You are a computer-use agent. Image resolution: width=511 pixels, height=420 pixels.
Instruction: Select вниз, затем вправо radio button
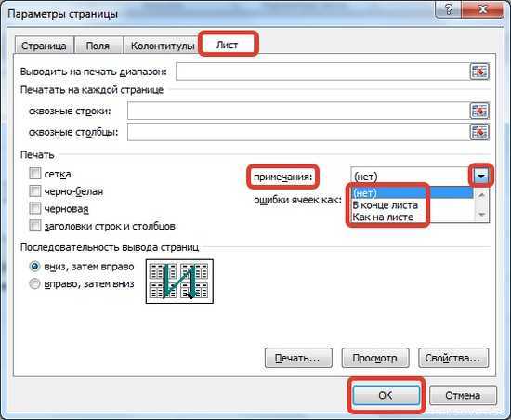click(x=34, y=267)
